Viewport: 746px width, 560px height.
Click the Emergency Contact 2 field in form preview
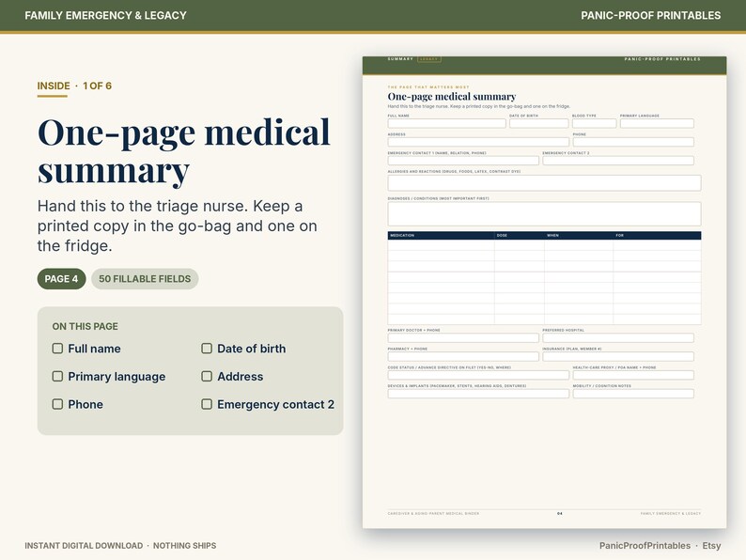(x=618, y=161)
